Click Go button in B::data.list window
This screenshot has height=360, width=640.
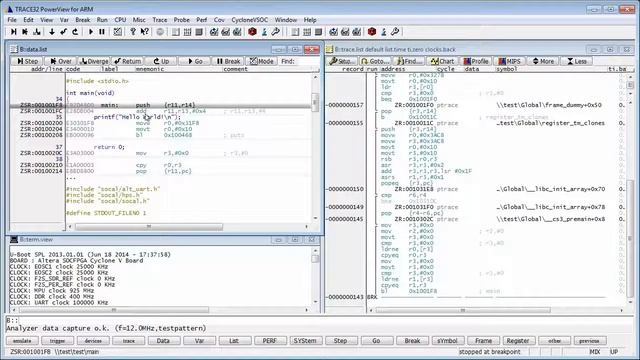point(195,61)
